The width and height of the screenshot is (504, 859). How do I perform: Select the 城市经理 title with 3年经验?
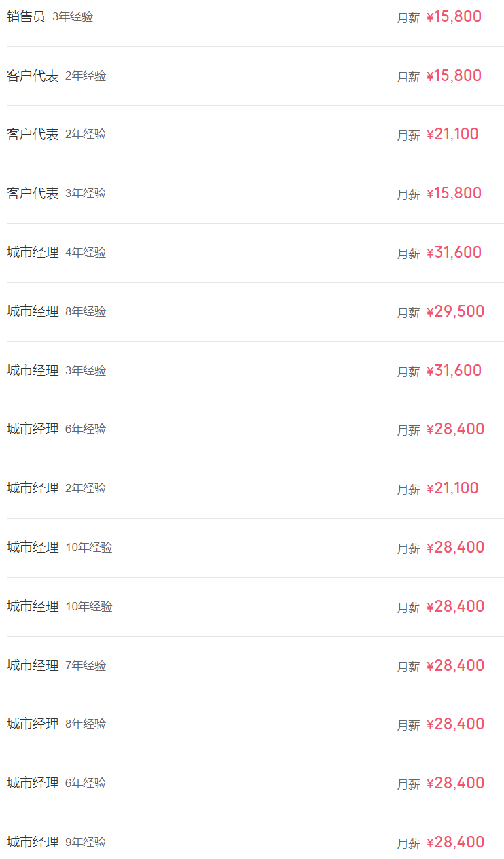coord(33,371)
